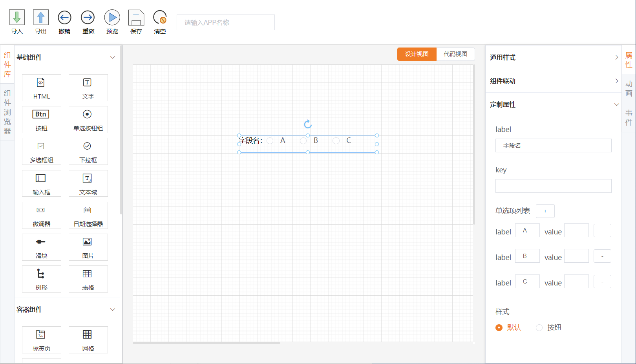Add a radio option with + button

click(545, 211)
